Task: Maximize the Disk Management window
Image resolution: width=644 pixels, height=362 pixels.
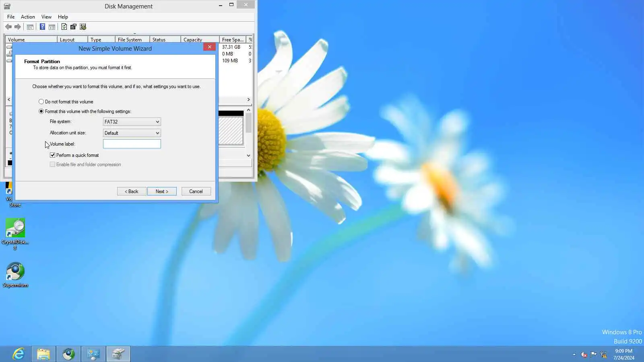Action: pos(231,5)
